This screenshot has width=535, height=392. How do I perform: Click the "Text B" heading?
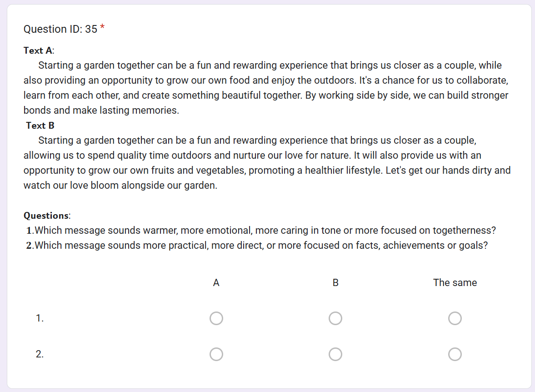pos(40,126)
